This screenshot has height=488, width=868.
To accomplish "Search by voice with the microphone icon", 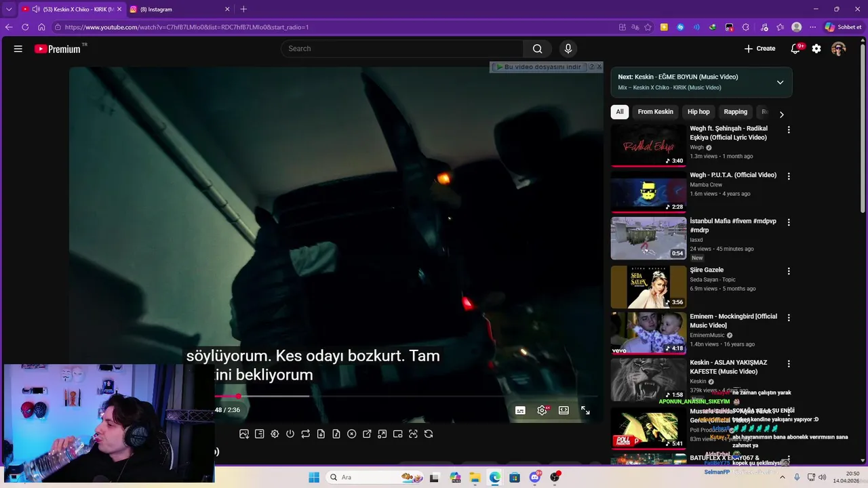I will (568, 49).
